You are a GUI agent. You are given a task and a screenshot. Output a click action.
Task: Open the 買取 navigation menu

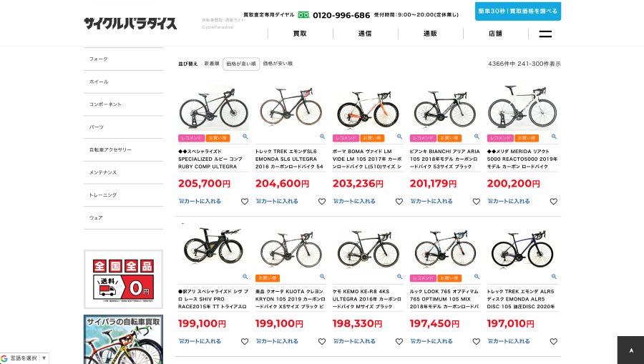point(300,34)
